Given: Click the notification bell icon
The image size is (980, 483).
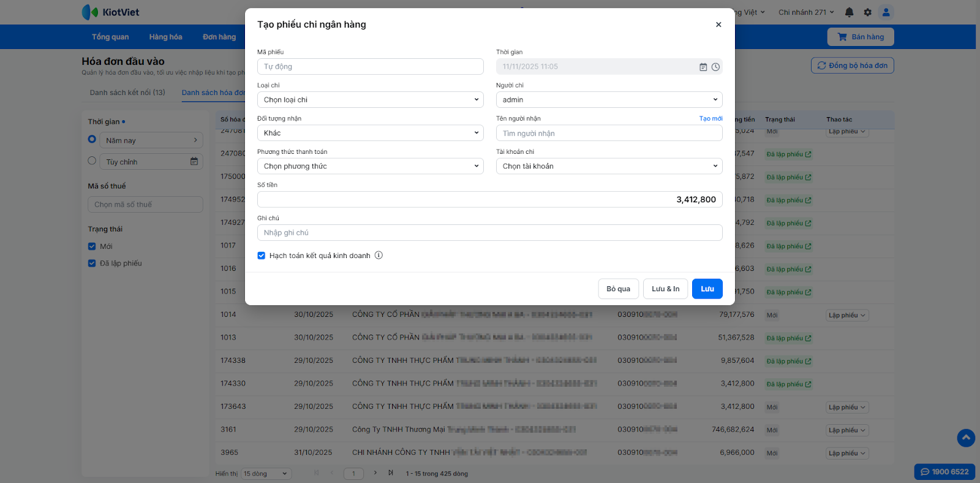Looking at the screenshot, I should pyautogui.click(x=849, y=12).
